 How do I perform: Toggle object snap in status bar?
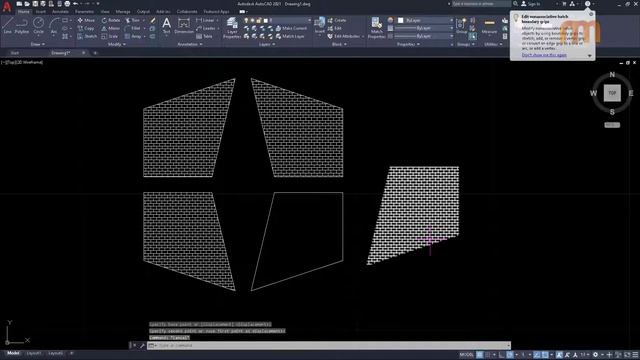click(545, 355)
